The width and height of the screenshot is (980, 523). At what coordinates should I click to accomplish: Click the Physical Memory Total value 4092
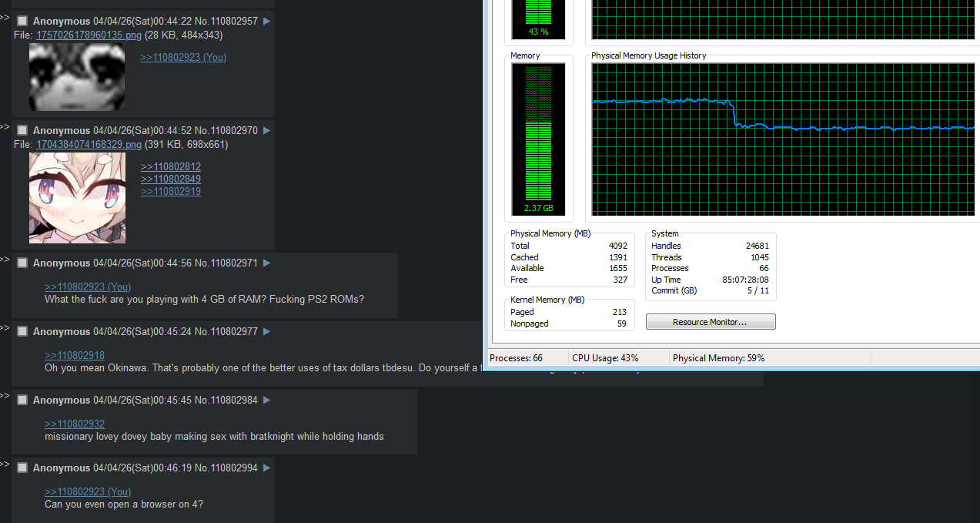[617, 246]
